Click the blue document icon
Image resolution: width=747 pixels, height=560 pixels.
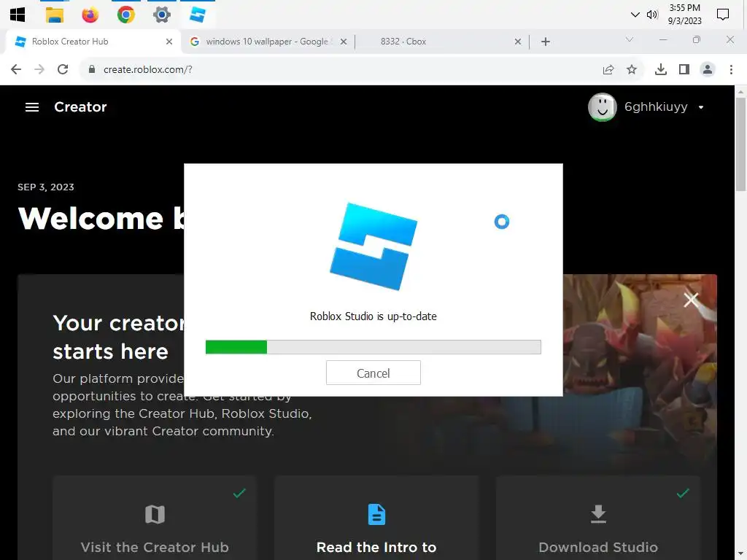pyautogui.click(x=376, y=514)
